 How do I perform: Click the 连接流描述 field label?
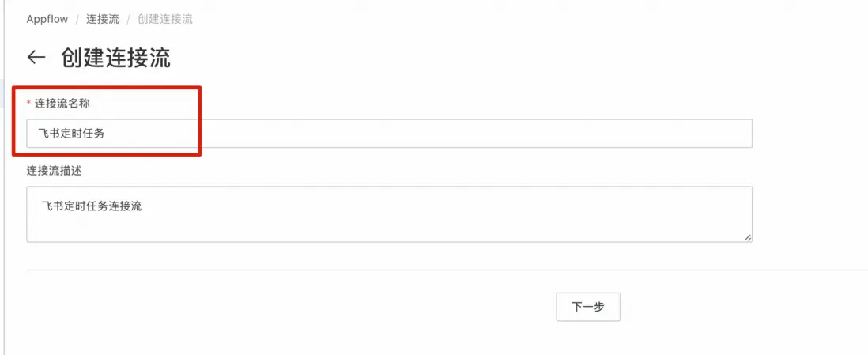point(55,171)
